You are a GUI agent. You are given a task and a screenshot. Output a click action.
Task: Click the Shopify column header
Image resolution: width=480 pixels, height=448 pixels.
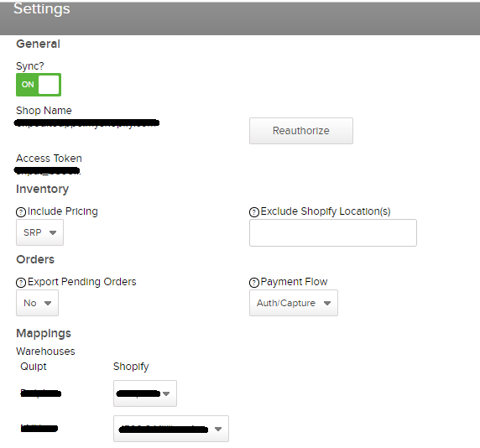131,367
